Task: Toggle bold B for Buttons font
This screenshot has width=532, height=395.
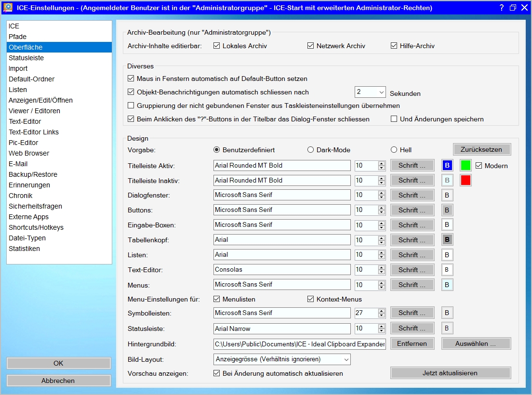Action: (447, 210)
